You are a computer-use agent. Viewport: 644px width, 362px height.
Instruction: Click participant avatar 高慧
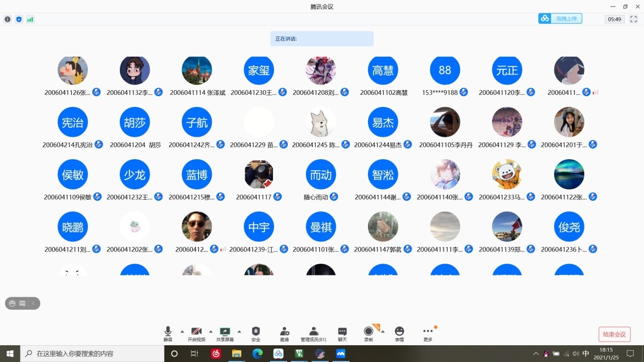(x=383, y=70)
